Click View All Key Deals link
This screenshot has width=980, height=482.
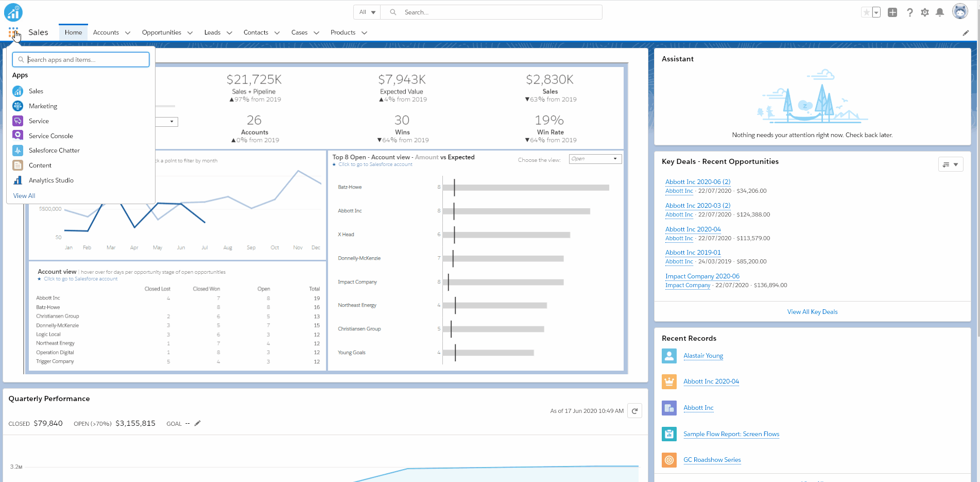coord(812,312)
